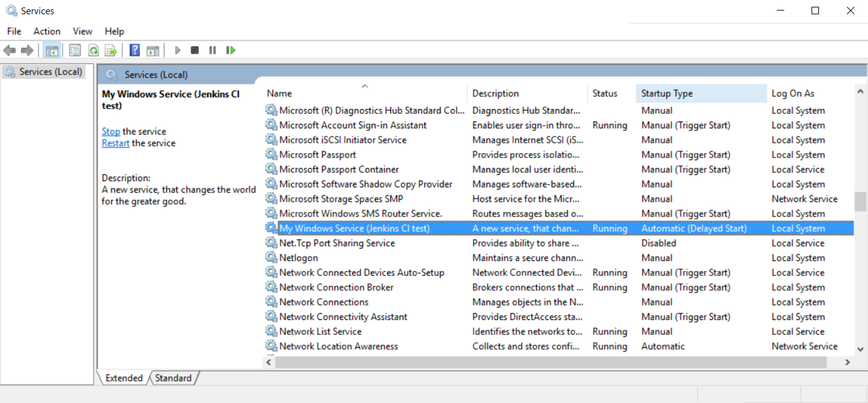Switch to the Standard tab

pos(173,378)
